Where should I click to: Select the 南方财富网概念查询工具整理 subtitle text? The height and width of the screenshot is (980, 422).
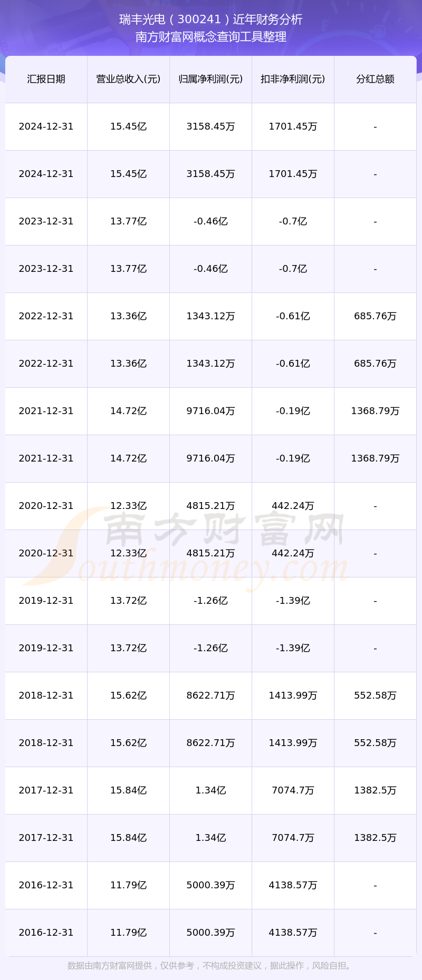coord(211,37)
